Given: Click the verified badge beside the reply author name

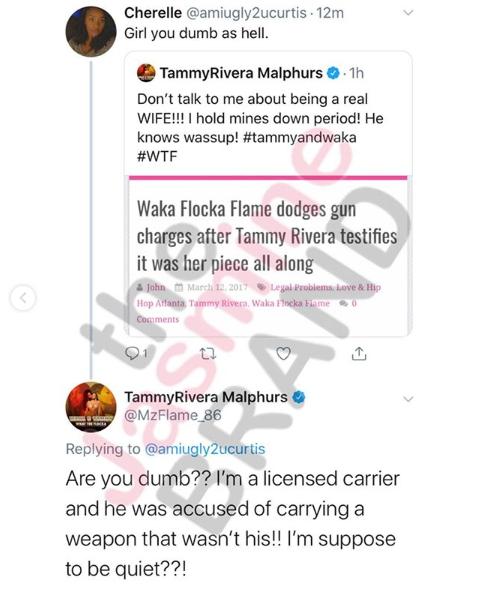Looking at the screenshot, I should click(298, 397).
